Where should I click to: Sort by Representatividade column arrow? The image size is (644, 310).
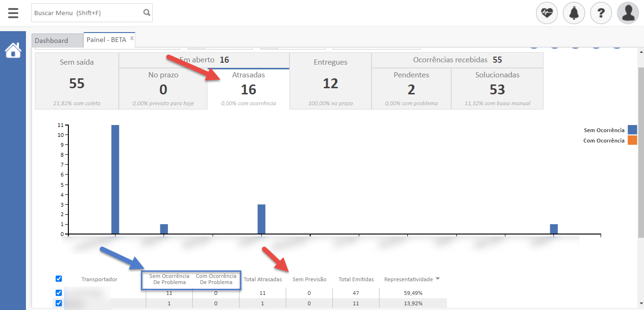(438, 279)
